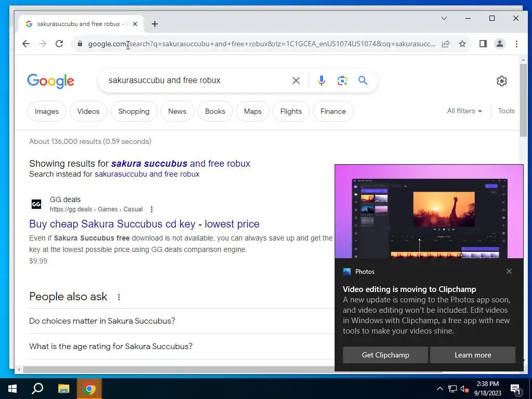532x399 pixels.
Task: Open the Chrome profile avatar
Action: click(x=499, y=44)
